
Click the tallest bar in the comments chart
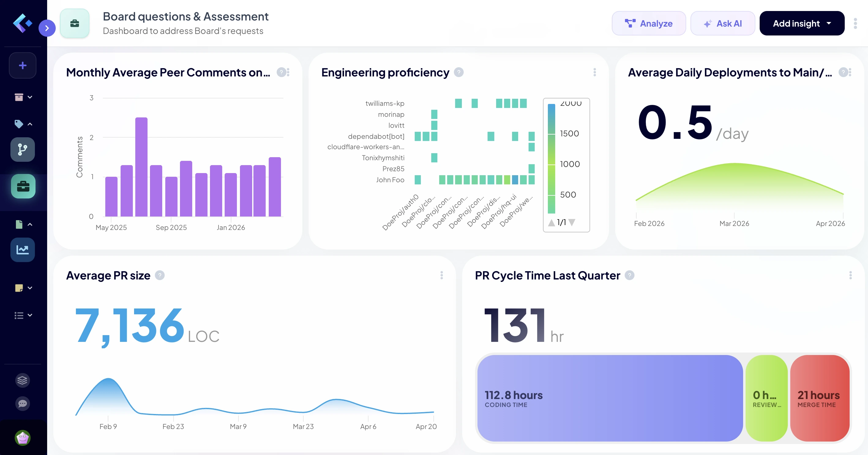[x=141, y=167]
